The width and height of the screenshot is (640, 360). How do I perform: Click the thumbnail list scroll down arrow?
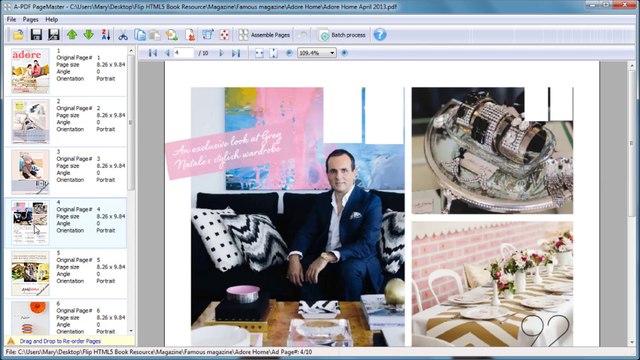point(131,331)
